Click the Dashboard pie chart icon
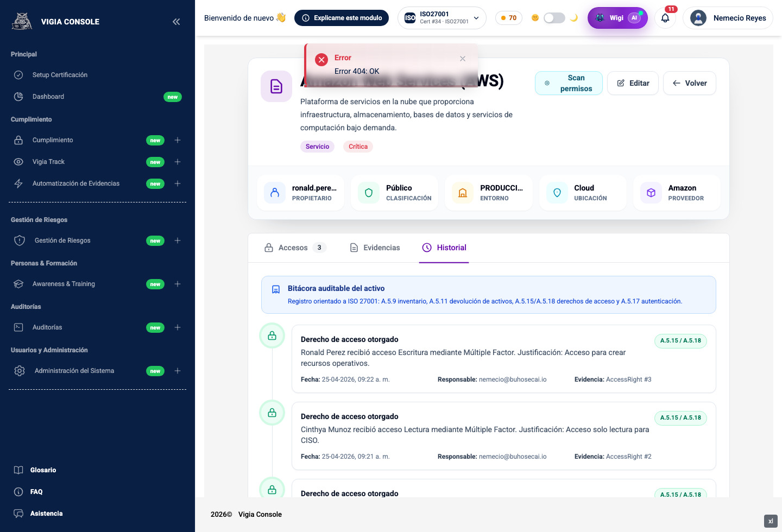Image resolution: width=782 pixels, height=532 pixels. (x=18, y=97)
